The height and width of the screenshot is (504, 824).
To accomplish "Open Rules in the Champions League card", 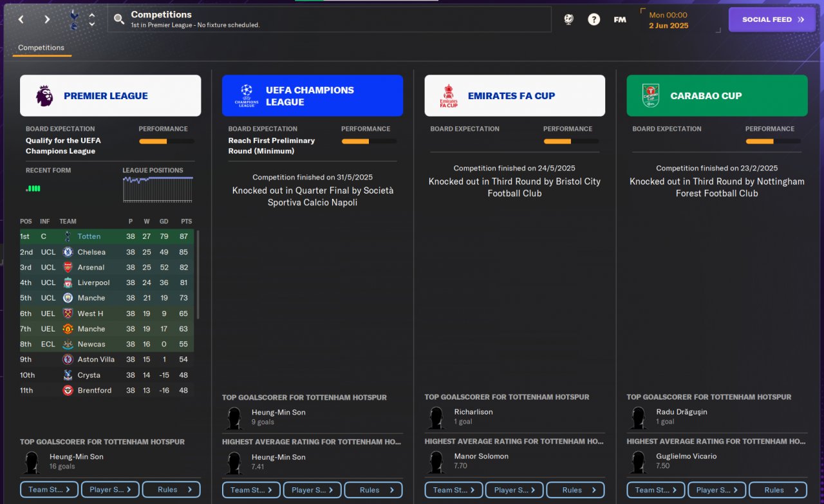I will [373, 490].
